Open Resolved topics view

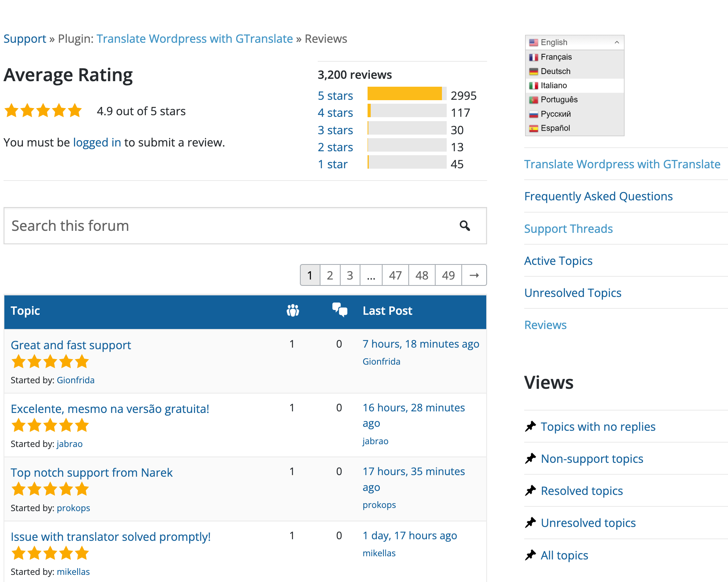pos(582,491)
